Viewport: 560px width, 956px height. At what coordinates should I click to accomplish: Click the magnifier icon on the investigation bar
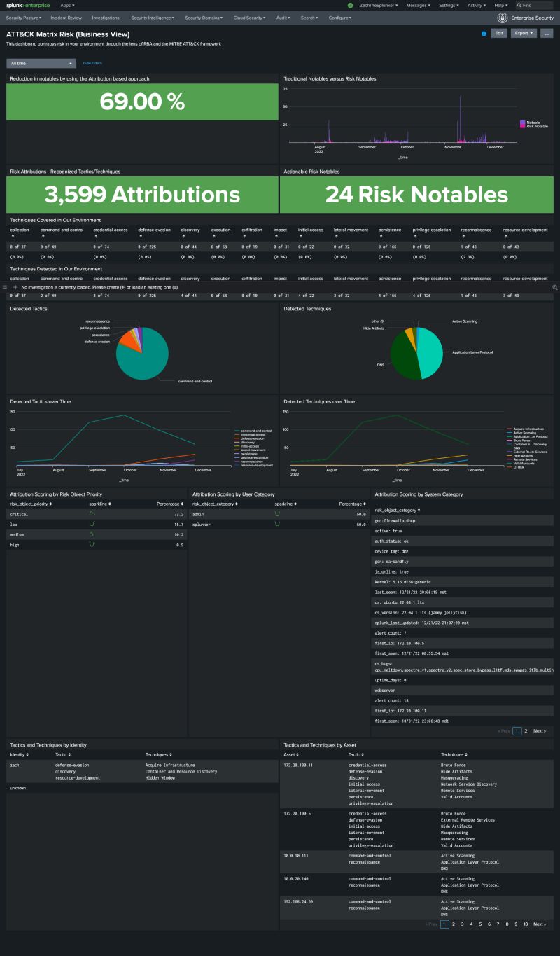(555, 287)
